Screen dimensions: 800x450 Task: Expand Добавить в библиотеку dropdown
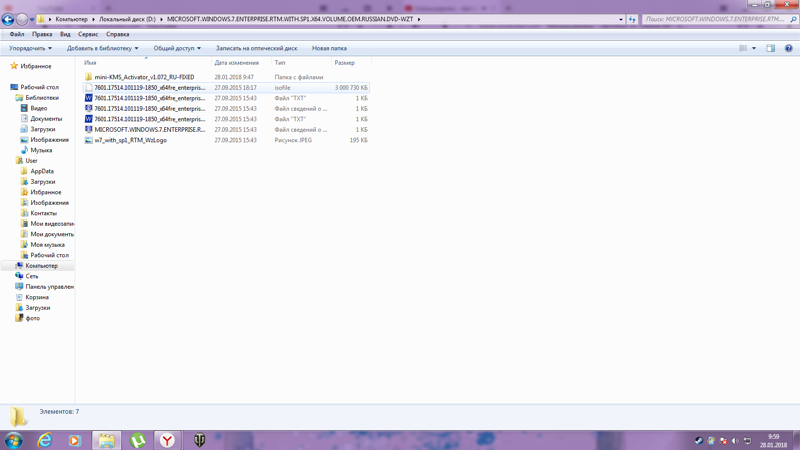102,48
